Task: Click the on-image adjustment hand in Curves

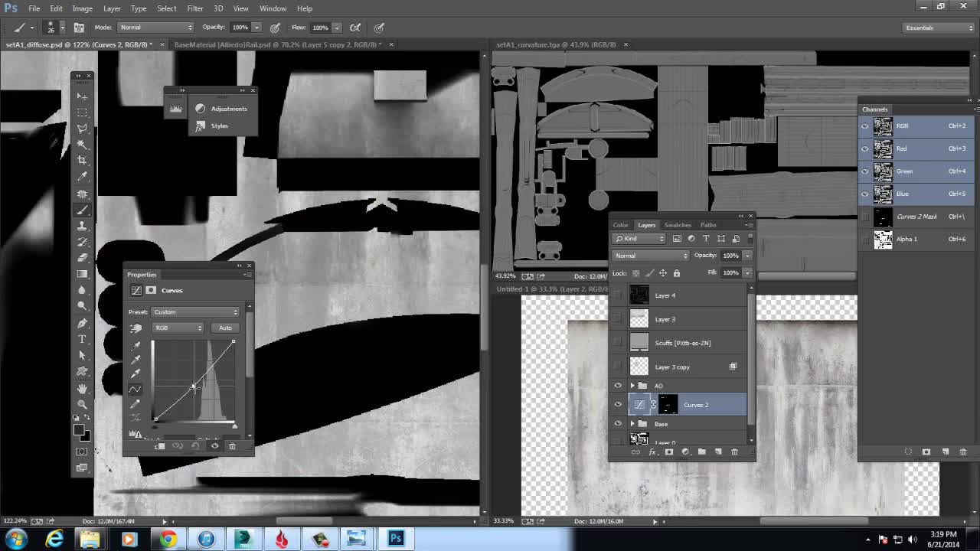Action: coord(136,328)
